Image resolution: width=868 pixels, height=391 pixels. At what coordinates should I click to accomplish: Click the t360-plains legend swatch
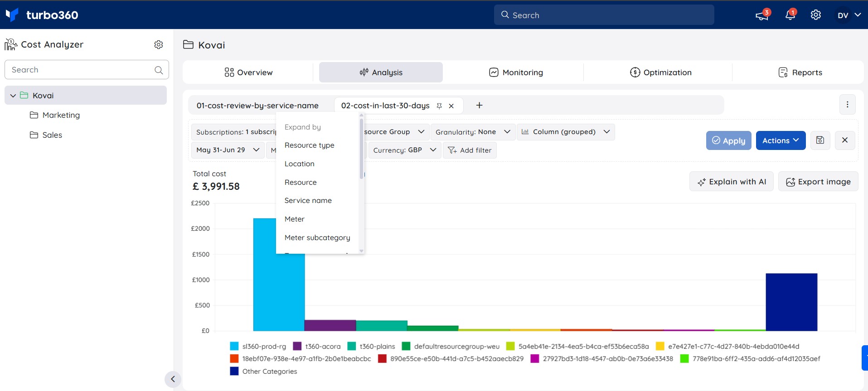352,347
